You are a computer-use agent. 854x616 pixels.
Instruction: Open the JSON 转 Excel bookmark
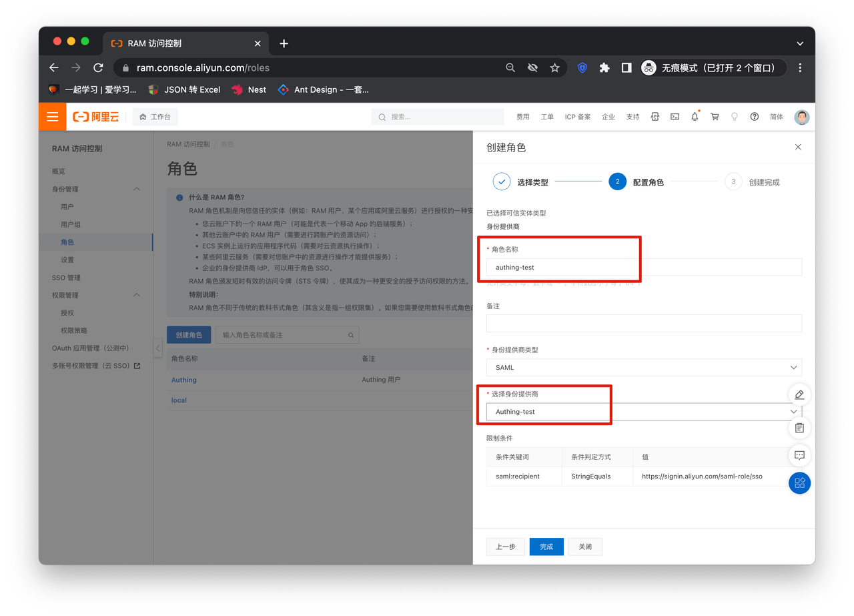tap(184, 89)
